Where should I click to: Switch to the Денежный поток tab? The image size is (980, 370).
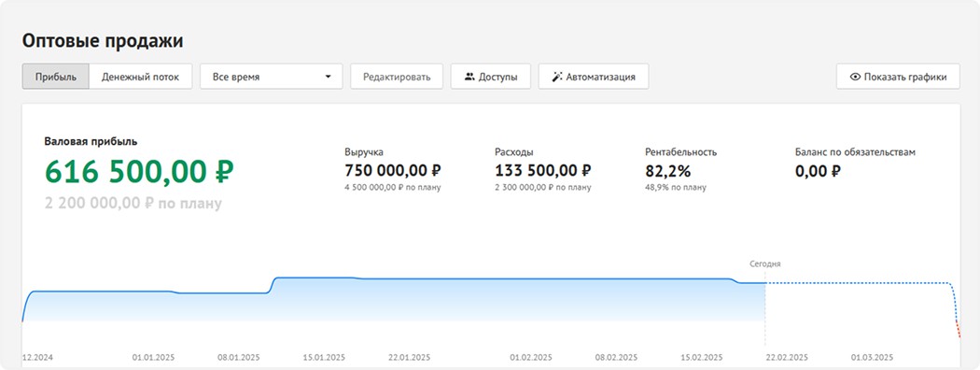coord(140,77)
